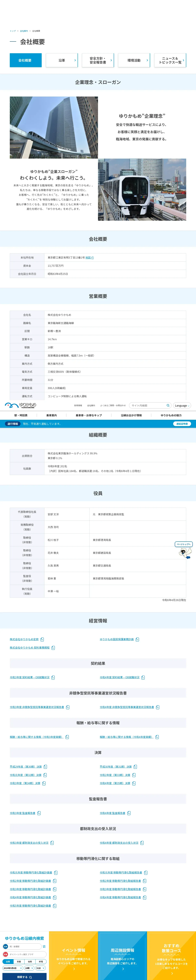196x980 pixels.
Task: Open PDF icon for 平成29年度(第30期)決算
Action: click(x=45, y=767)
